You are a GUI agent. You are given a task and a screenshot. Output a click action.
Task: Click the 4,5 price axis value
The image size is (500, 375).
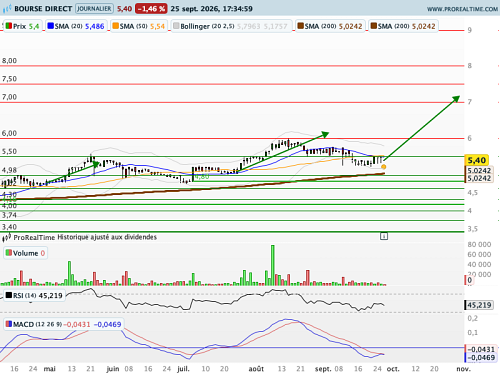coord(472,193)
